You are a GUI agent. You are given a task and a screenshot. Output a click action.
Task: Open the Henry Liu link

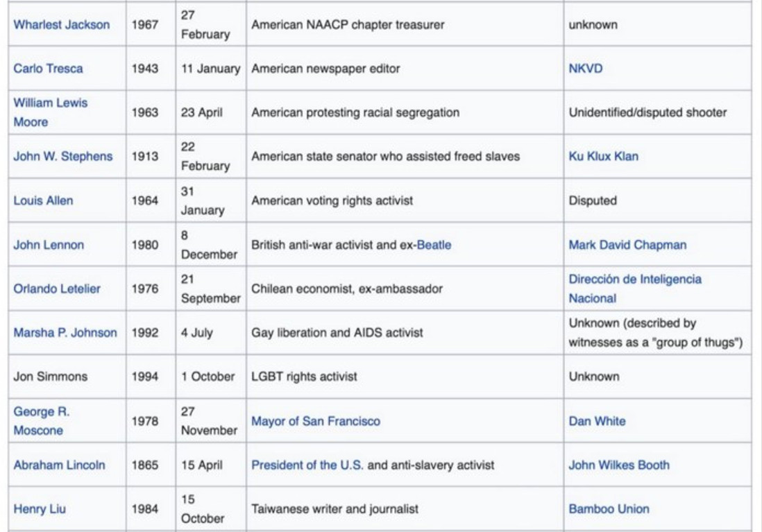[x=40, y=509]
